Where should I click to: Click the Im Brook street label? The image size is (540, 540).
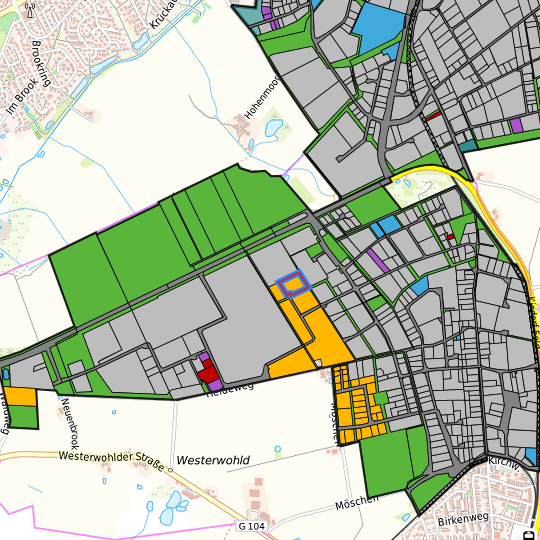click(21, 97)
